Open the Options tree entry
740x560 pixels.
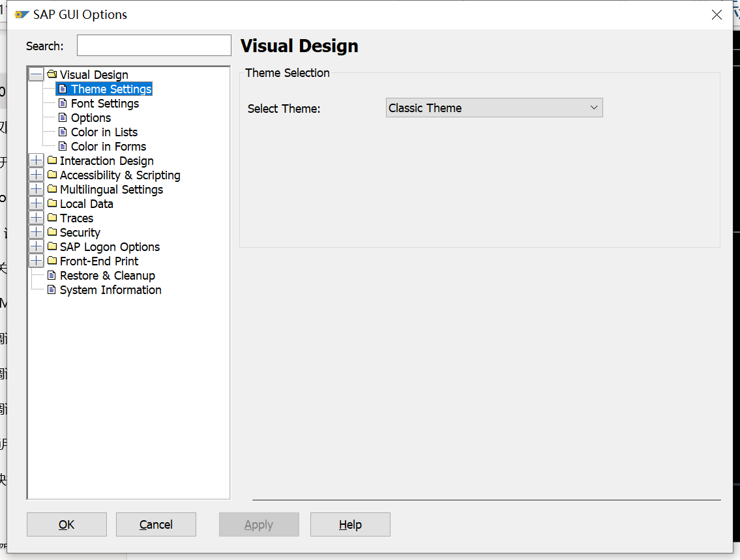tap(91, 117)
